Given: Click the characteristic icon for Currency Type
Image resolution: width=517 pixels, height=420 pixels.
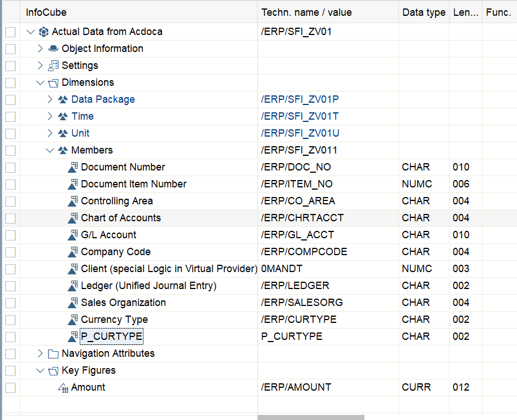Looking at the screenshot, I should click(72, 320).
